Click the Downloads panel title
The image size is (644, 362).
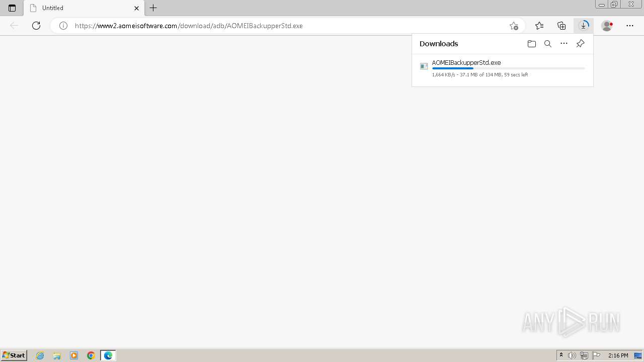click(439, 44)
